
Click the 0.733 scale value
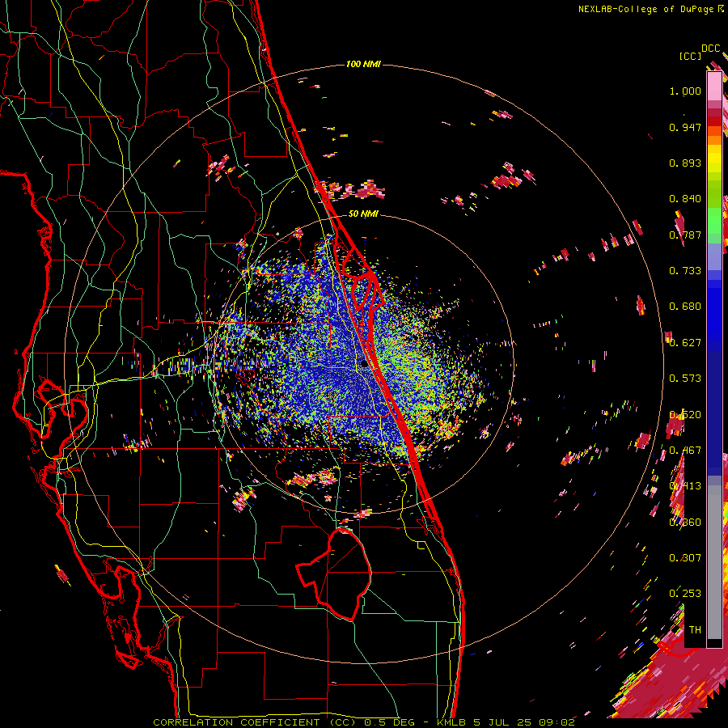[x=685, y=271]
